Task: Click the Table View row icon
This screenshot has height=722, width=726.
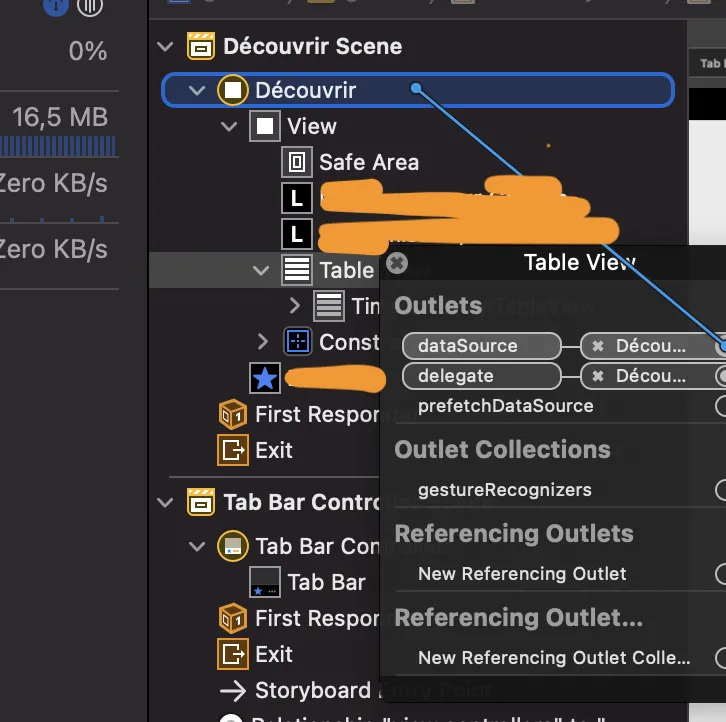Action: point(297,269)
